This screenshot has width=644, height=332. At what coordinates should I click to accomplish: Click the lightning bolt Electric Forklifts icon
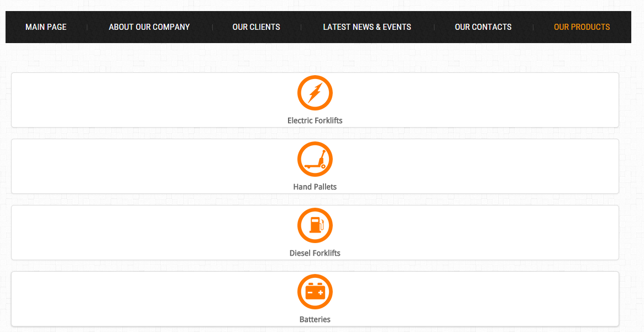click(315, 93)
